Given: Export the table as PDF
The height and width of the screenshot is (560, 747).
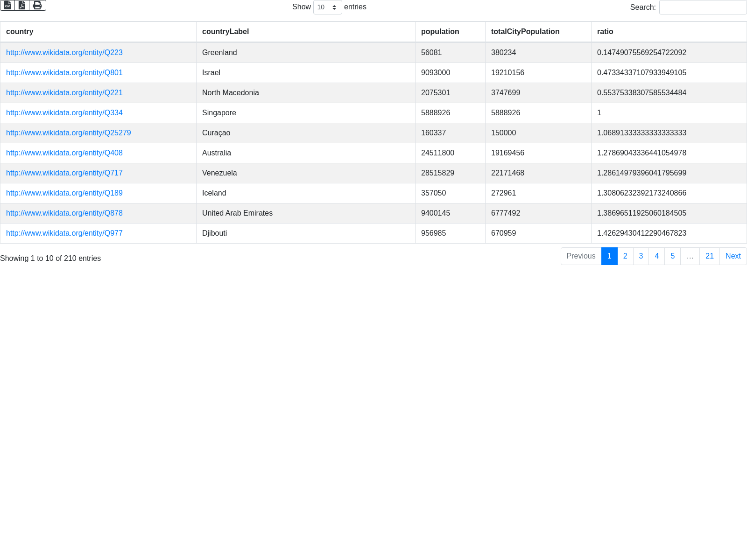Looking at the screenshot, I should pyautogui.click(x=22, y=5).
